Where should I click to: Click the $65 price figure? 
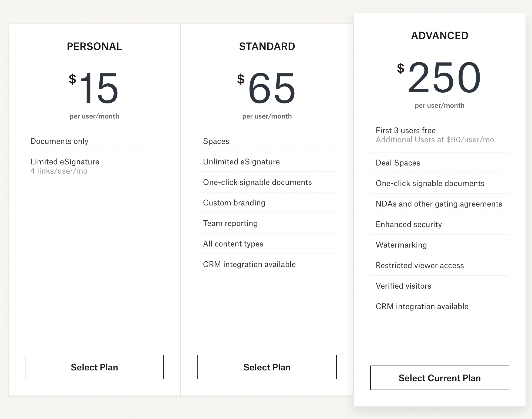tap(266, 88)
